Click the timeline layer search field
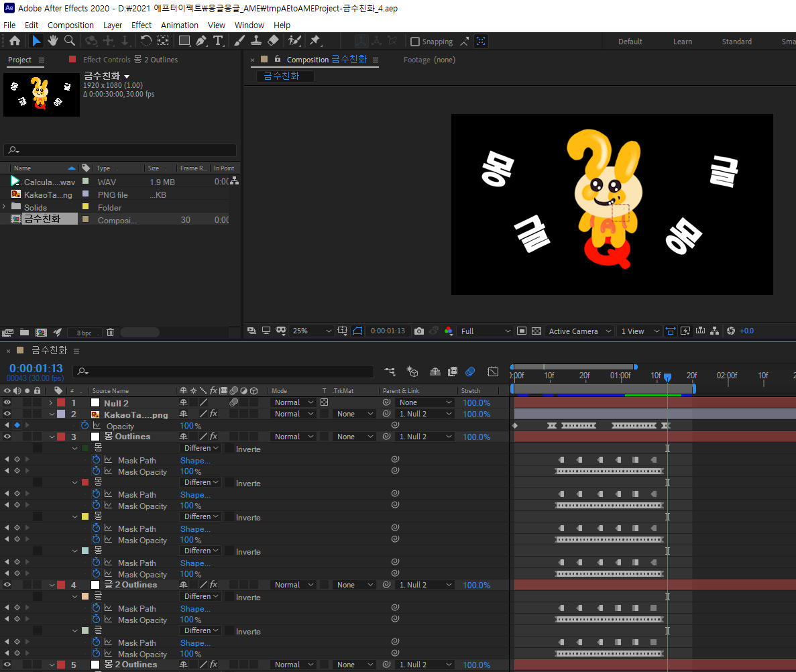796x672 pixels. 223,372
